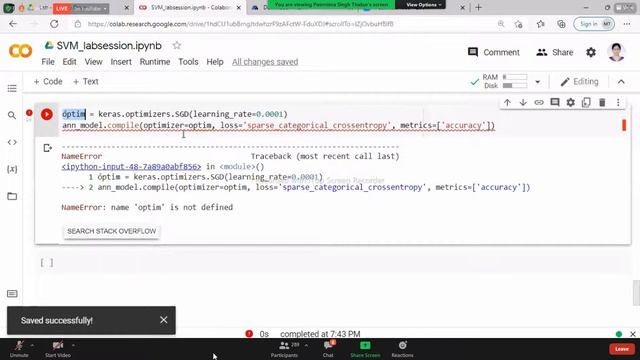The height and width of the screenshot is (360, 640).
Task: Open command palette icon at sidebar bottom
Action: (12, 294)
